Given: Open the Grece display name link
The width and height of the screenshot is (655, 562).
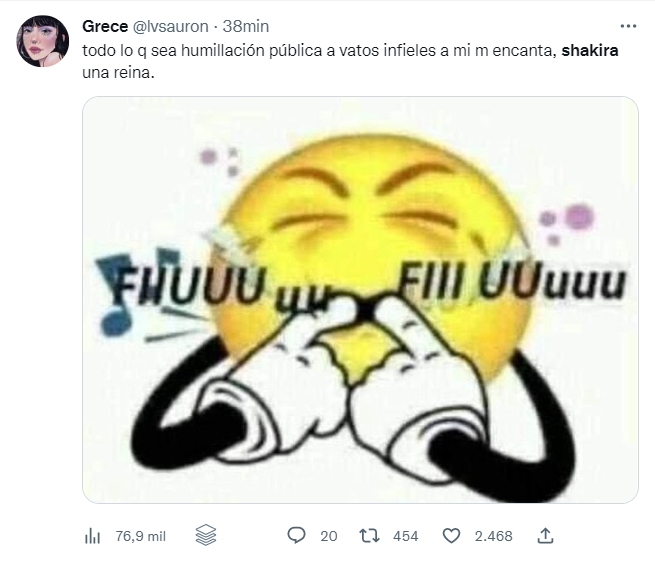Looking at the screenshot, I should click(105, 26).
